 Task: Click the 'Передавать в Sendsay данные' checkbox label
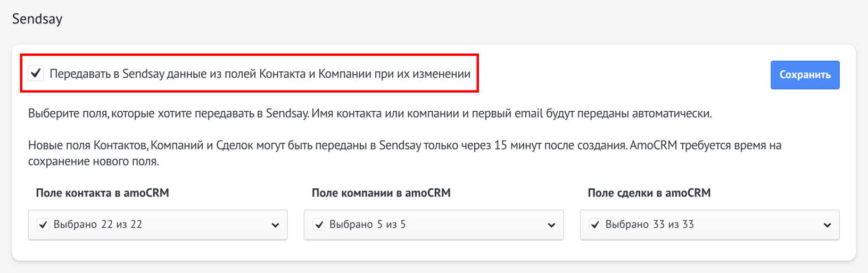point(260,74)
